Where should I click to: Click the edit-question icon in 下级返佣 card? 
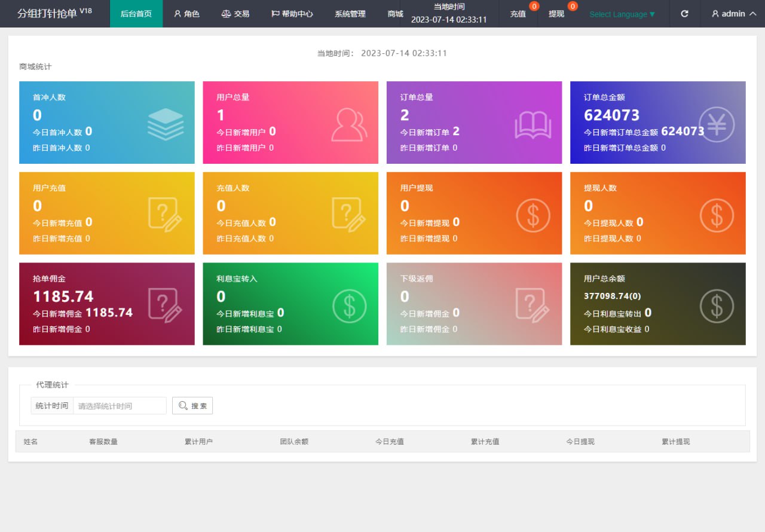532,305
